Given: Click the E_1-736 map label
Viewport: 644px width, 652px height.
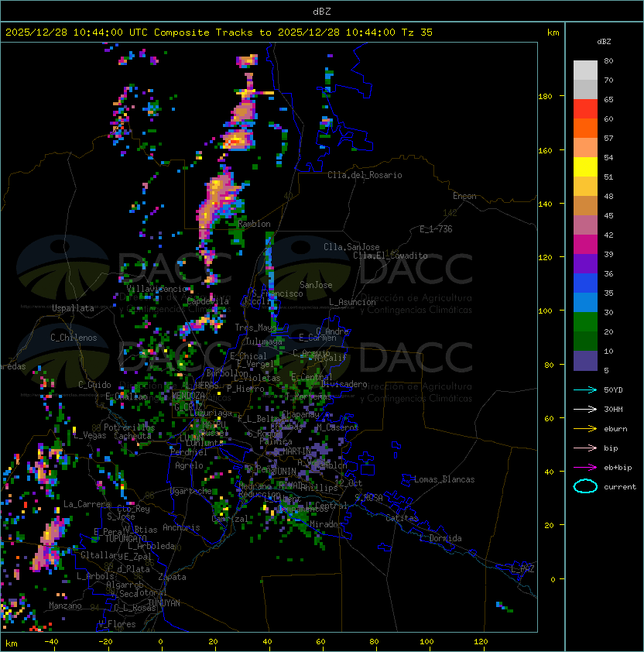Looking at the screenshot, I should click(436, 229).
